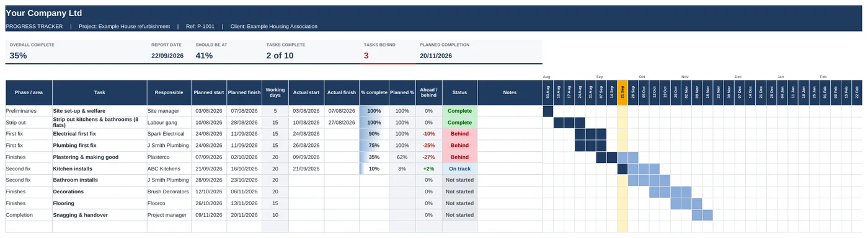Click the "Bathroom installs" task cell
Screen dimensions: 868x238
point(99,180)
